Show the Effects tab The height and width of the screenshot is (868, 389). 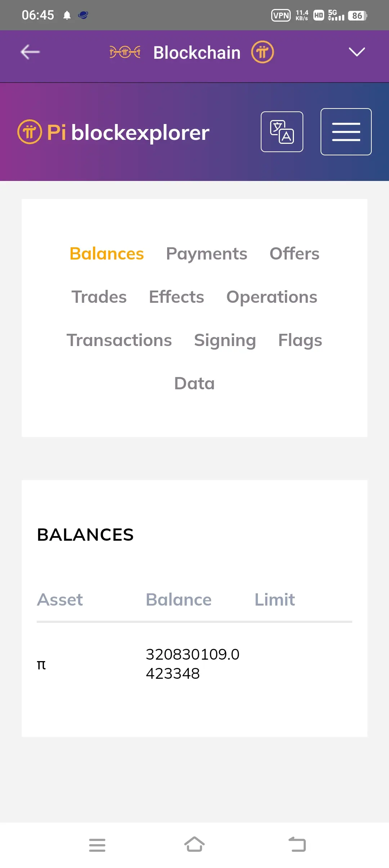pos(176,297)
